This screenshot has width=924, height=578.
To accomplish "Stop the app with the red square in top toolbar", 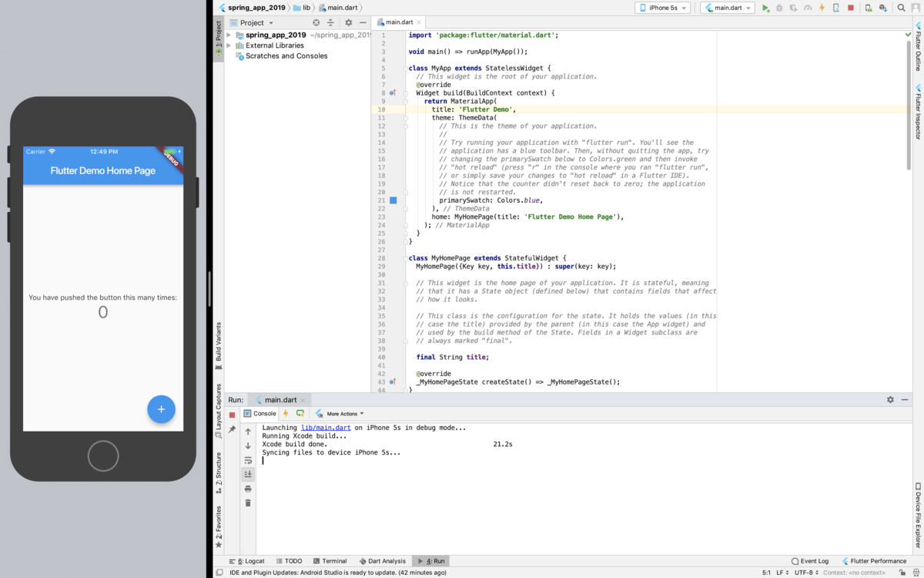I will click(851, 8).
